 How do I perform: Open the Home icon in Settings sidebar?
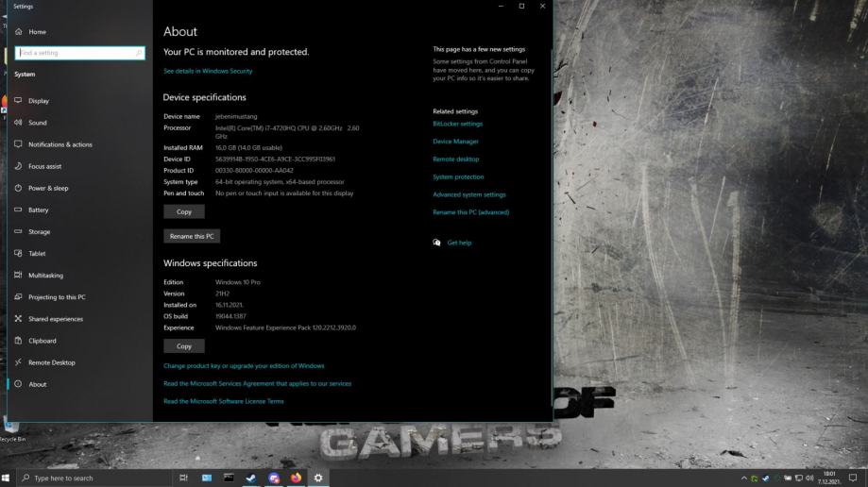coord(18,31)
